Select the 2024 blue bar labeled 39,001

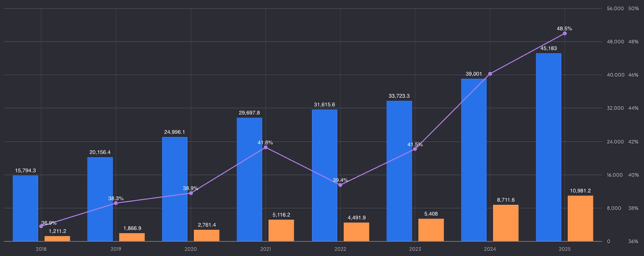(x=474, y=160)
